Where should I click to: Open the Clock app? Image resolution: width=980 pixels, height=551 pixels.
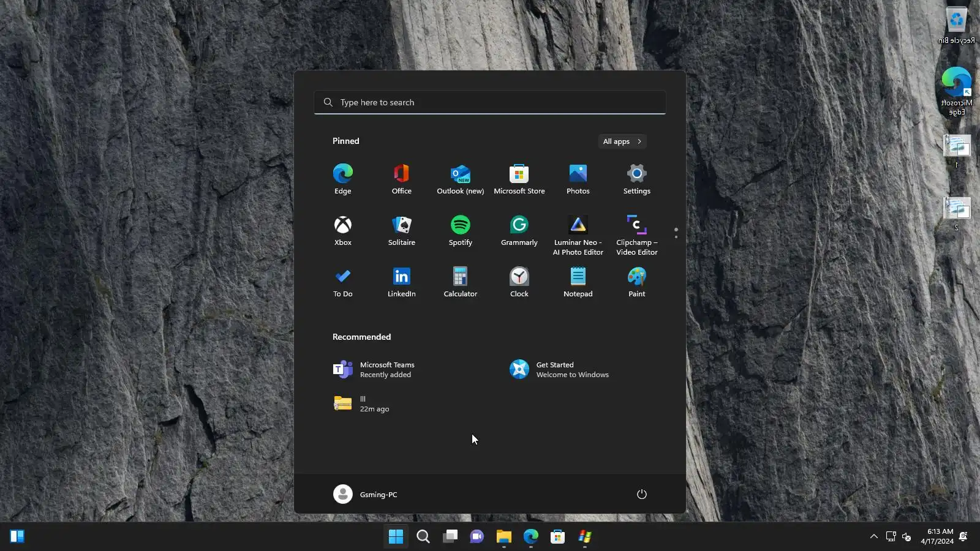point(519,282)
